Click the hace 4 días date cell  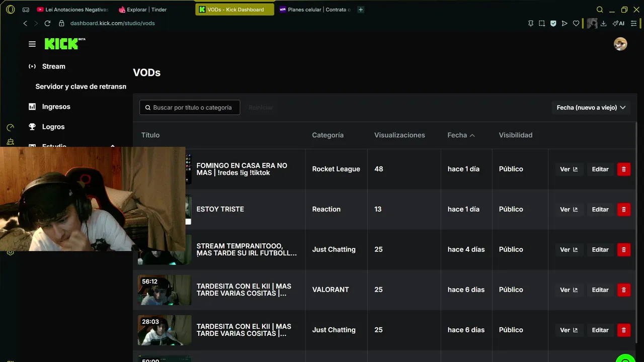click(466, 249)
